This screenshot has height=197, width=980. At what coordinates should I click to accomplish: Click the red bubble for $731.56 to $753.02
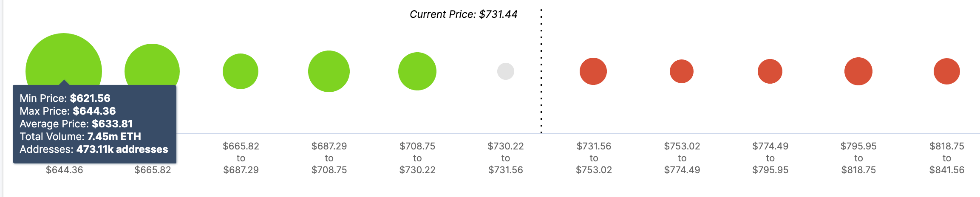[593, 71]
